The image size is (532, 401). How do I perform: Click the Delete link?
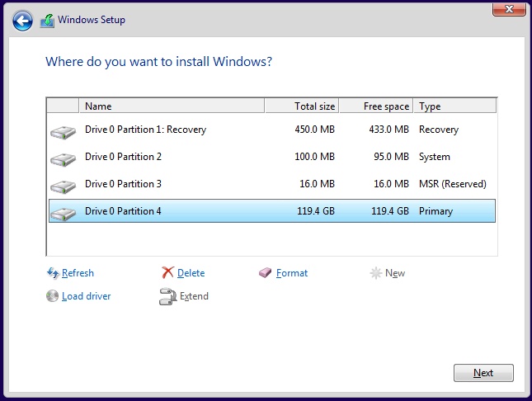(191, 273)
